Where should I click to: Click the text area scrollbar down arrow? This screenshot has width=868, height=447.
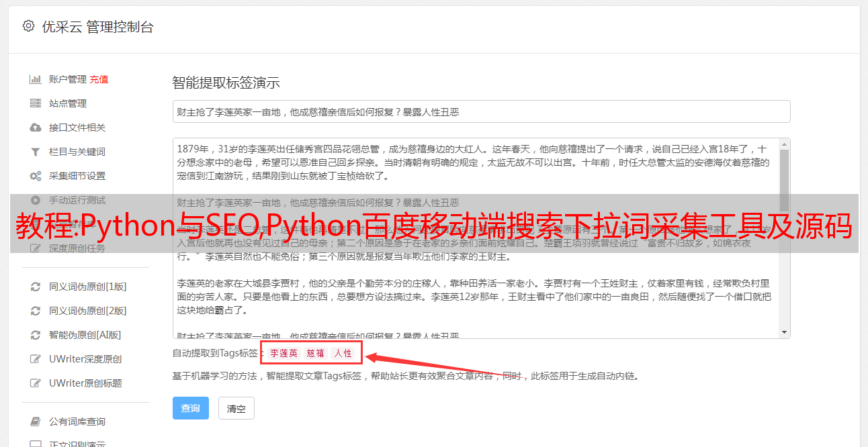pyautogui.click(x=784, y=332)
